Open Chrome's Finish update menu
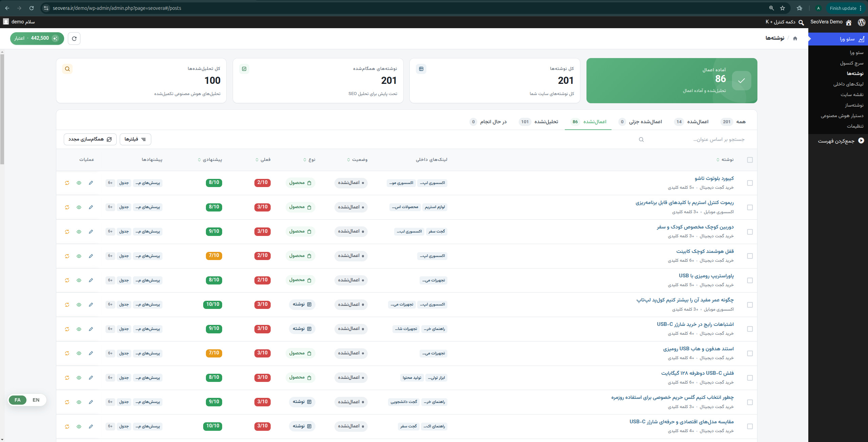This screenshot has height=442, width=868. pos(846,8)
